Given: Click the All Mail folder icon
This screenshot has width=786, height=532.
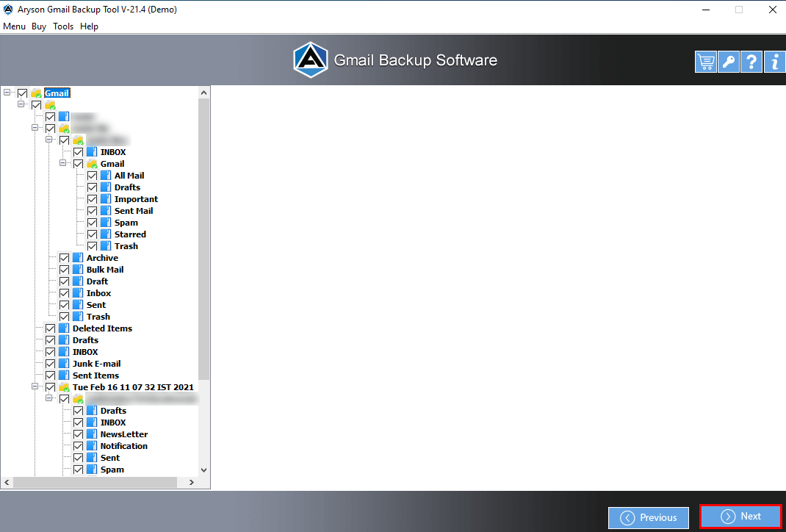Looking at the screenshot, I should click(106, 176).
